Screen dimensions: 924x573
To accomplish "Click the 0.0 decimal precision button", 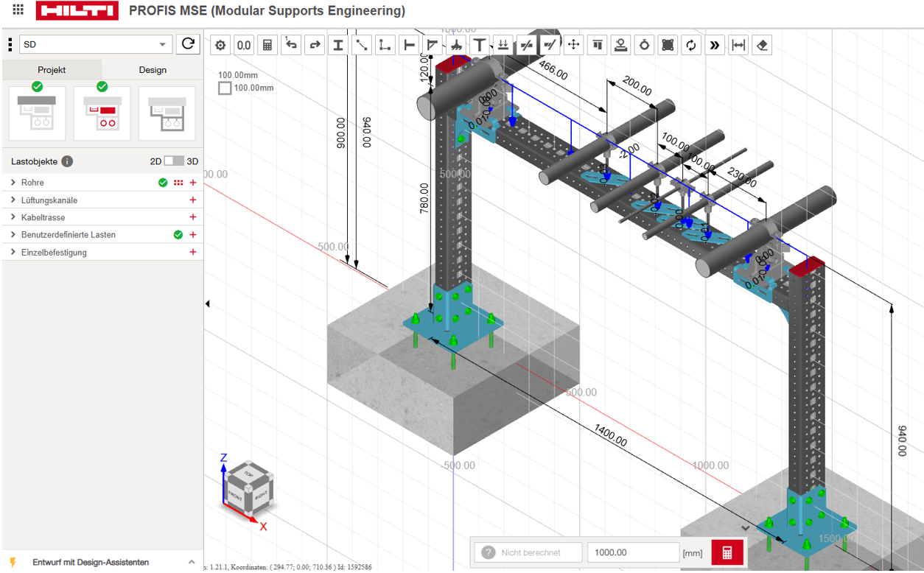I will click(244, 45).
